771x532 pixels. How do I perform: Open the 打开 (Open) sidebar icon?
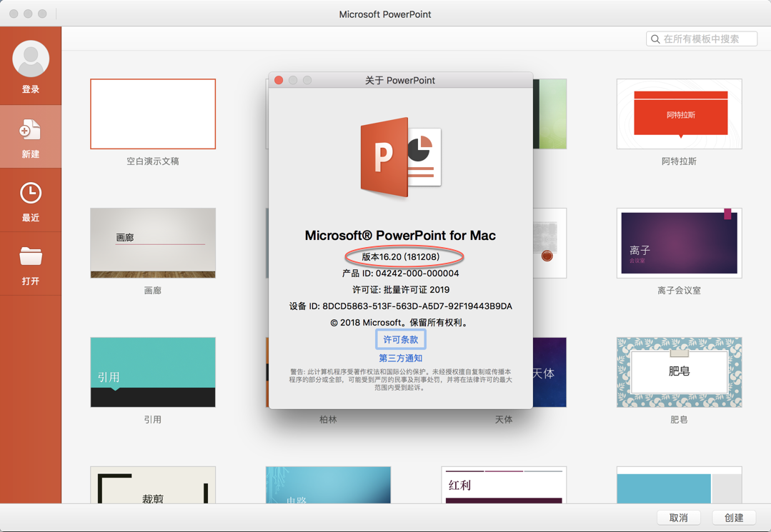(31, 261)
